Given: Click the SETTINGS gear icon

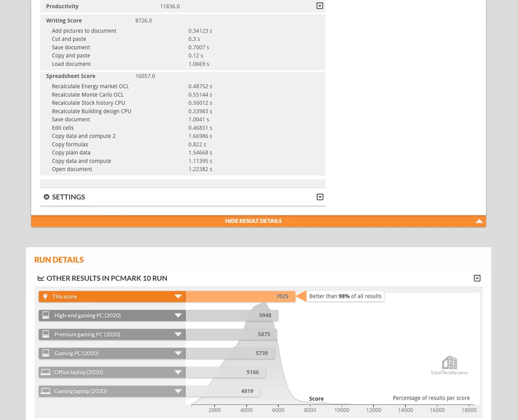Looking at the screenshot, I should tap(47, 197).
